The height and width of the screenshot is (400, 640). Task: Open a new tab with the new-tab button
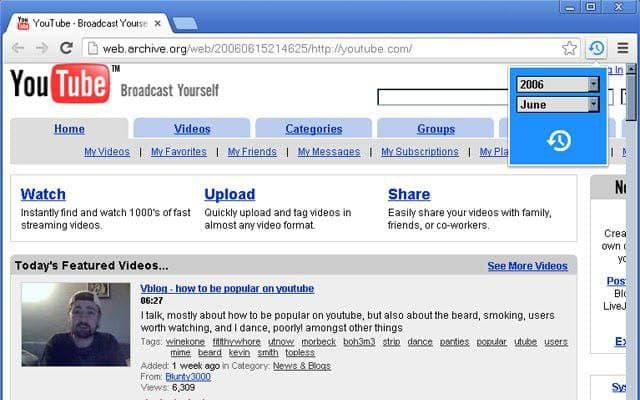[185, 24]
